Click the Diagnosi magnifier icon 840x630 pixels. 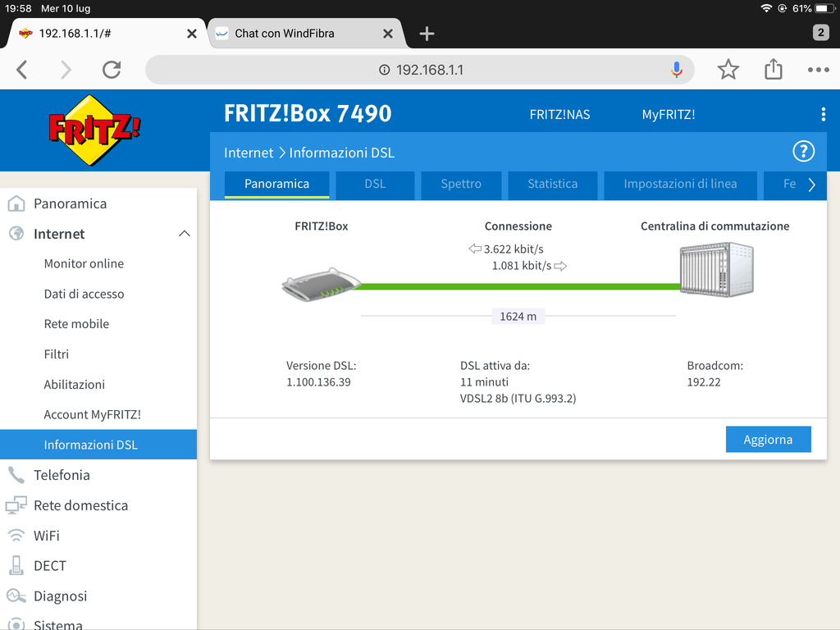click(16, 596)
